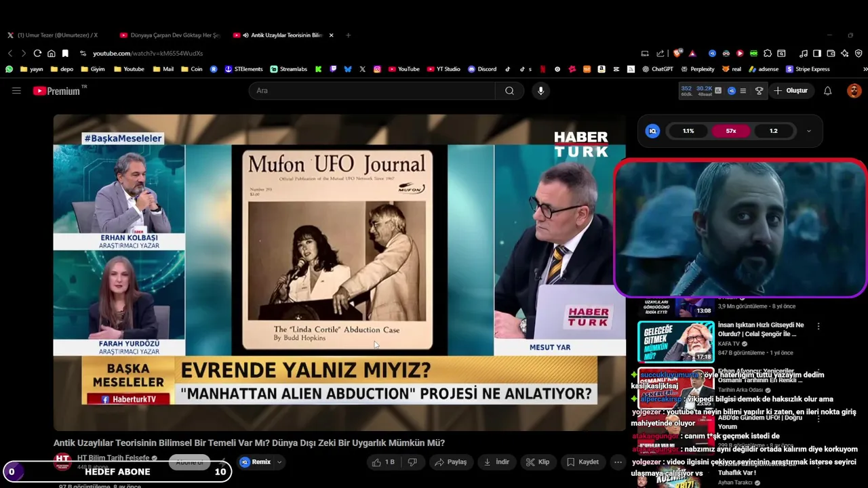
Task: Open the Giyim bookmarks folder
Action: 92,68
